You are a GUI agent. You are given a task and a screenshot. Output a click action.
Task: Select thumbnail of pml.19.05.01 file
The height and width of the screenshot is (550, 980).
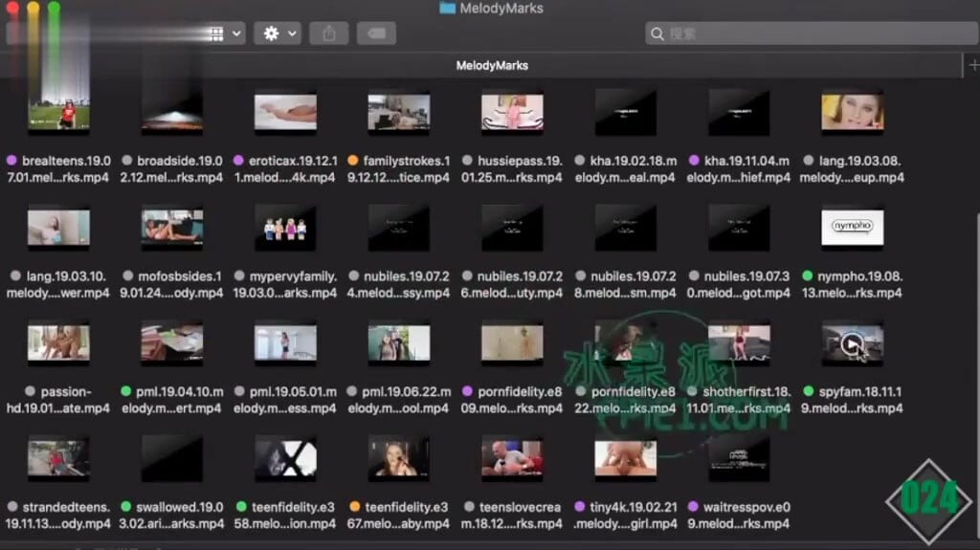point(285,342)
